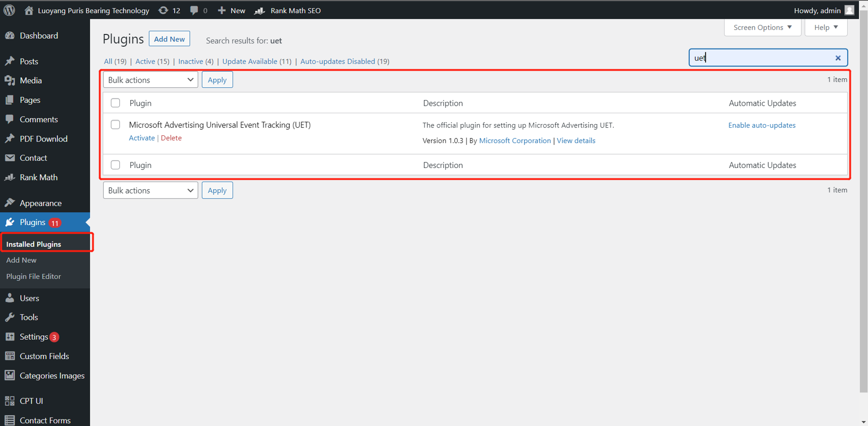This screenshot has width=868, height=426.
Task: Click the Pages icon in sidebar
Action: [10, 100]
